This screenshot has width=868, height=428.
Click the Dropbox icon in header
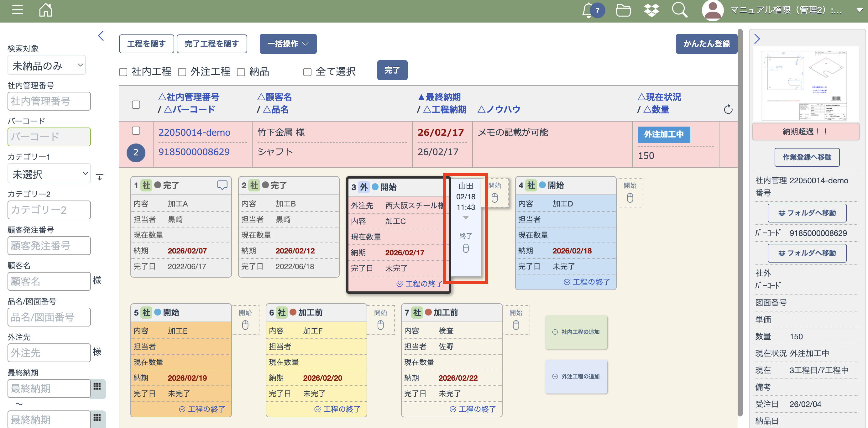pos(651,10)
